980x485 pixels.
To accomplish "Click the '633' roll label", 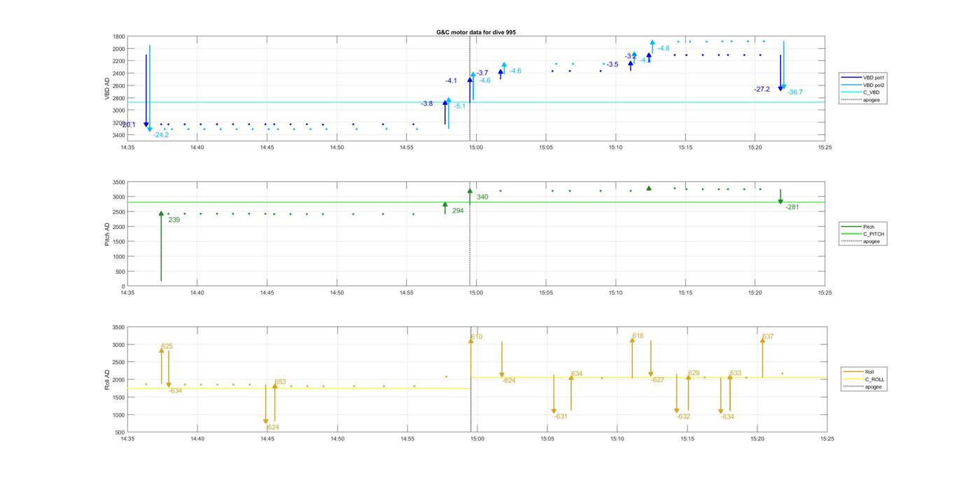I will pyautogui.click(x=736, y=373).
